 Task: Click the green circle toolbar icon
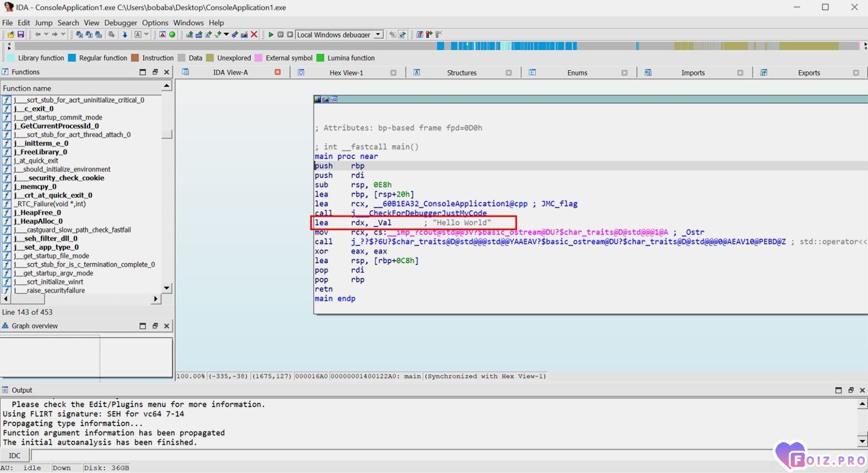click(x=172, y=34)
